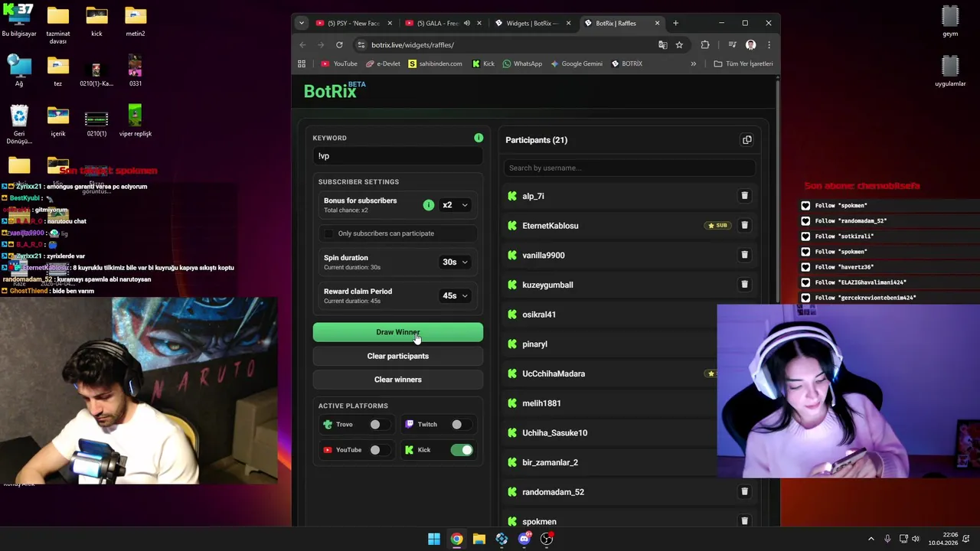
Task: Open the Google Gemini bookmark
Action: (x=576, y=64)
